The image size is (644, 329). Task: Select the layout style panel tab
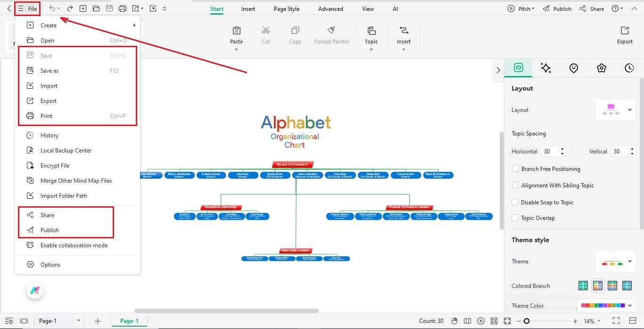[x=519, y=67]
